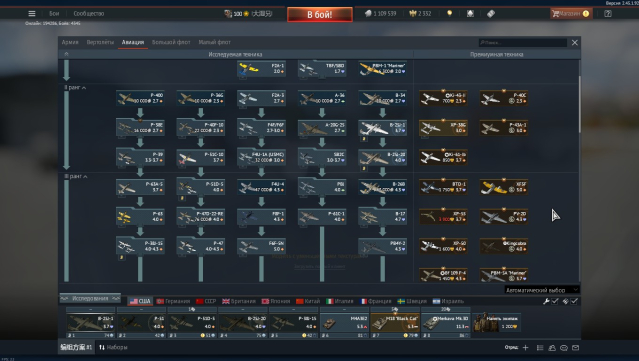Open the help question mark icon

coord(608,13)
